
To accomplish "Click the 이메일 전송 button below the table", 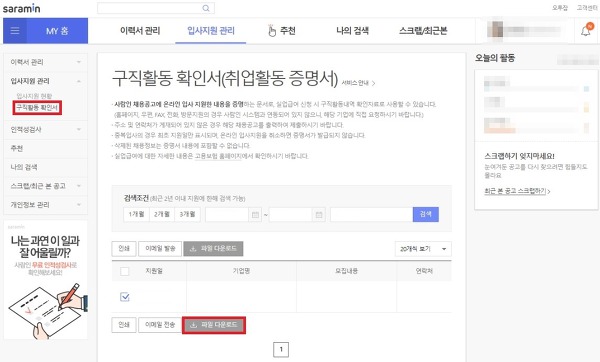I will pos(160,325).
